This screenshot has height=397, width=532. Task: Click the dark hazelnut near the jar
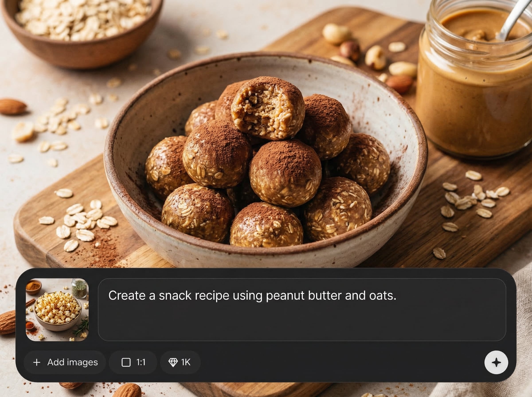[x=350, y=51]
